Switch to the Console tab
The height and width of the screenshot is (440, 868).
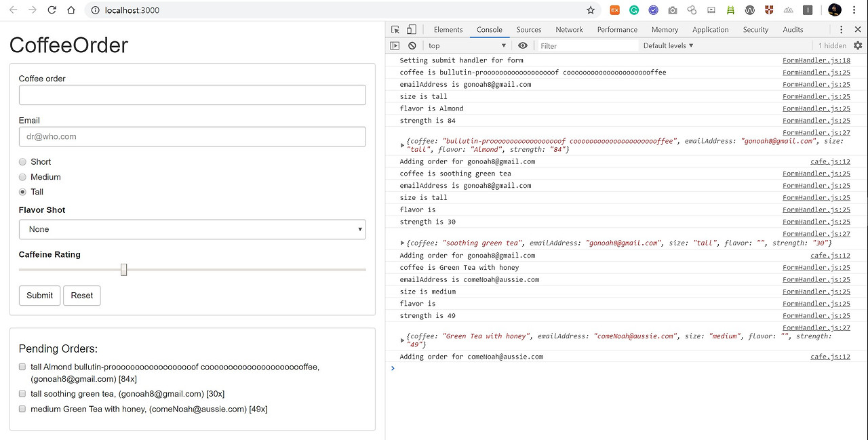point(490,29)
